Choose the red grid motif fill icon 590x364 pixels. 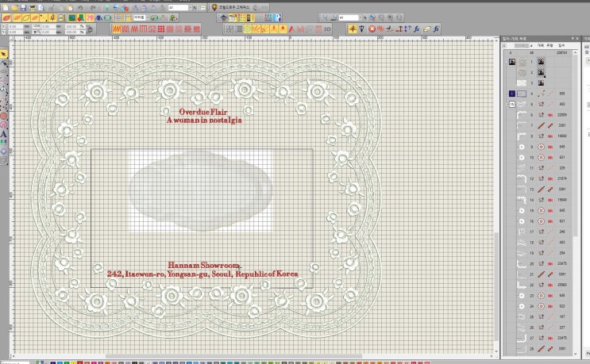[161, 29]
